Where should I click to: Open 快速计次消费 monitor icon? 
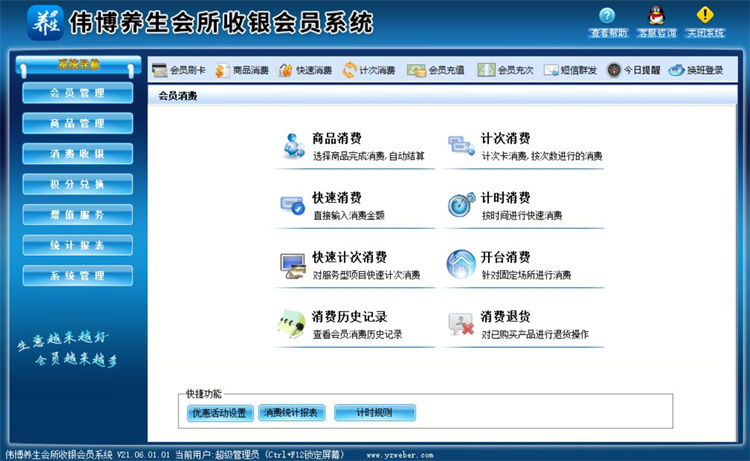click(292, 265)
